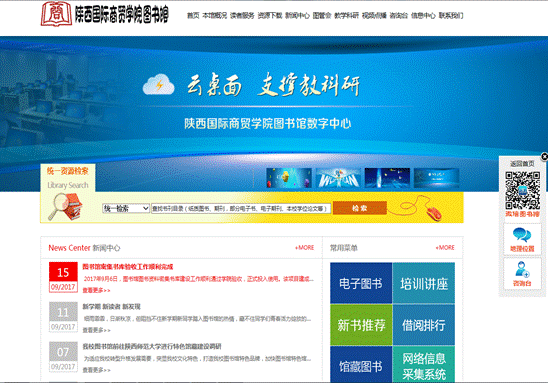Select the third dark blue banner thumbnail
548x383 pixels.
tap(387, 178)
